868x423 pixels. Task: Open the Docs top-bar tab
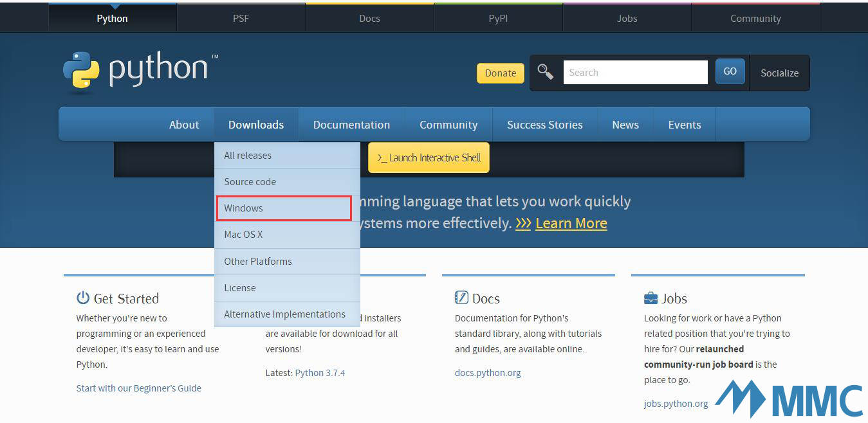pyautogui.click(x=369, y=19)
